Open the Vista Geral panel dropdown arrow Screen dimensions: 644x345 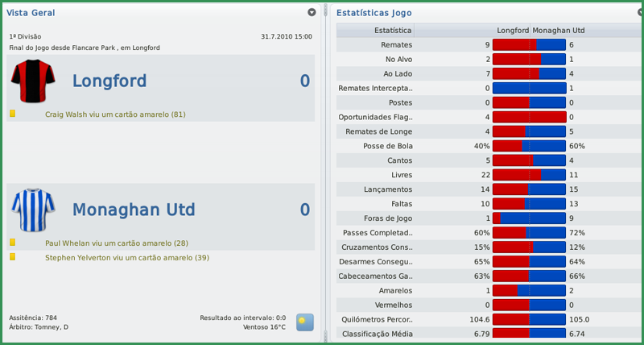(x=312, y=13)
